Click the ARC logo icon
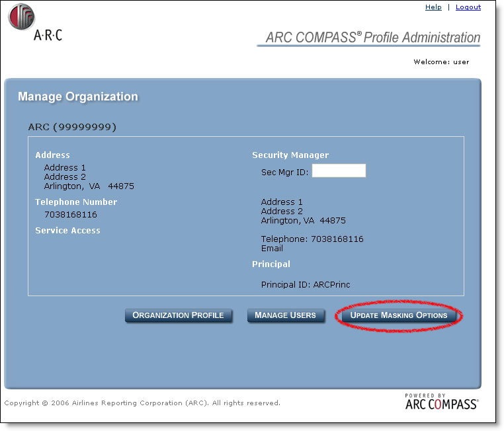Viewport: 504px width, 431px height. pyautogui.click(x=22, y=17)
